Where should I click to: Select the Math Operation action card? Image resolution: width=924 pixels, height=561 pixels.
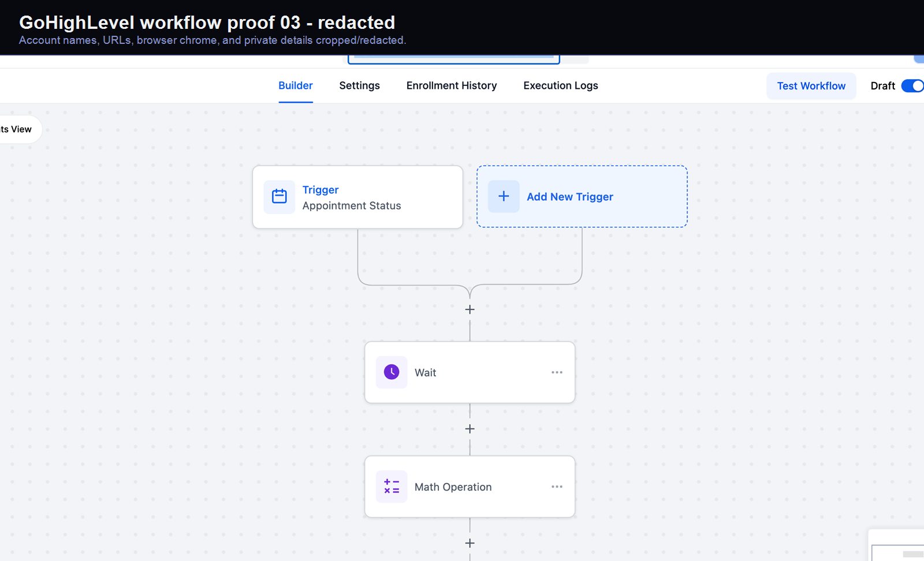click(x=470, y=487)
